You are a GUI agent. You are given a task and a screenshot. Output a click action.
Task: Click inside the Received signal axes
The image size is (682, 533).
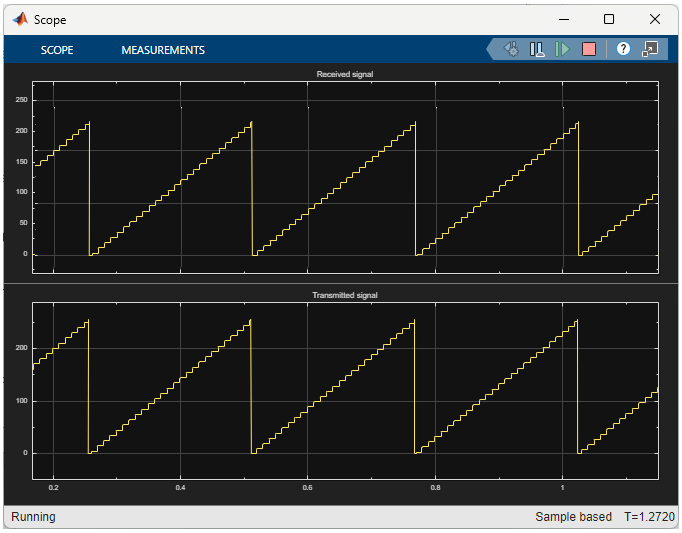(345, 177)
